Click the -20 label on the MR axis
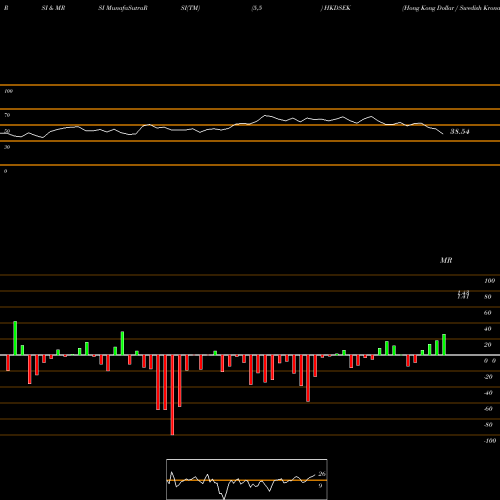The width and height of the screenshot is (500, 500). [x=488, y=377]
